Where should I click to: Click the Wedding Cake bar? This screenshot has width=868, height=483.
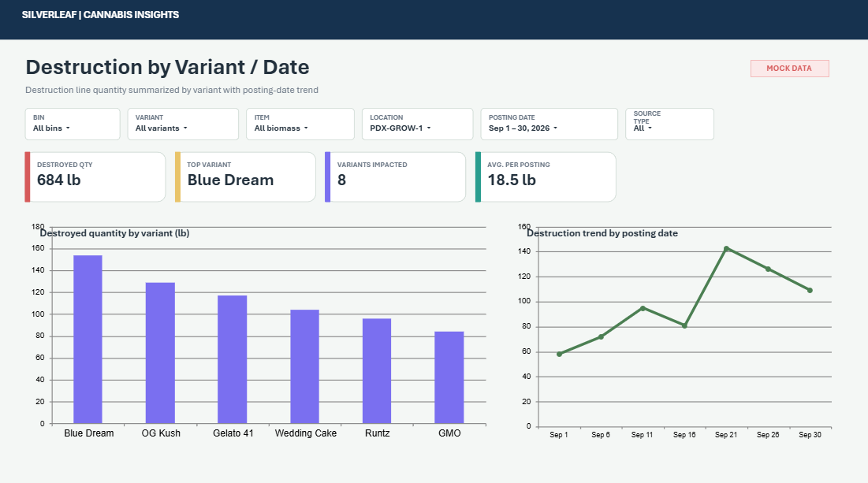point(305,367)
